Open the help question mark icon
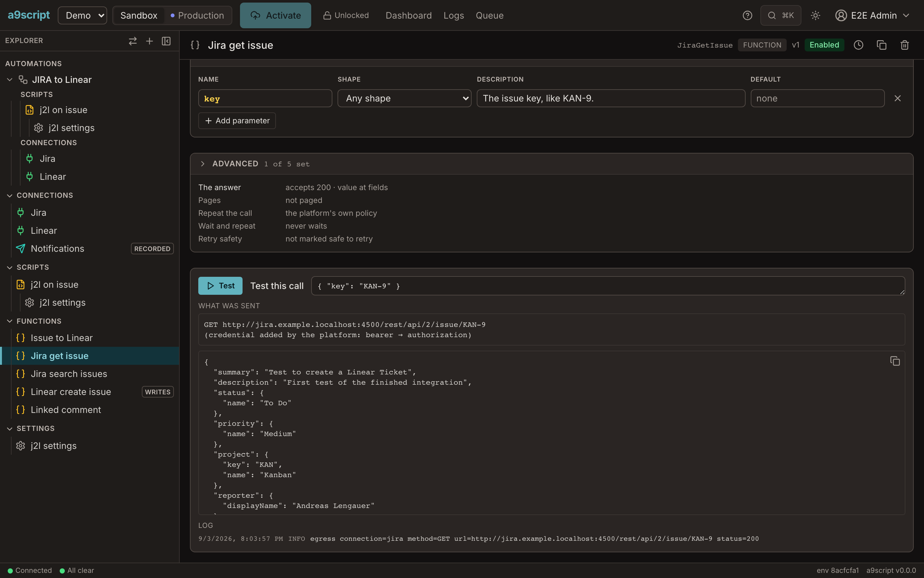 pos(747,15)
